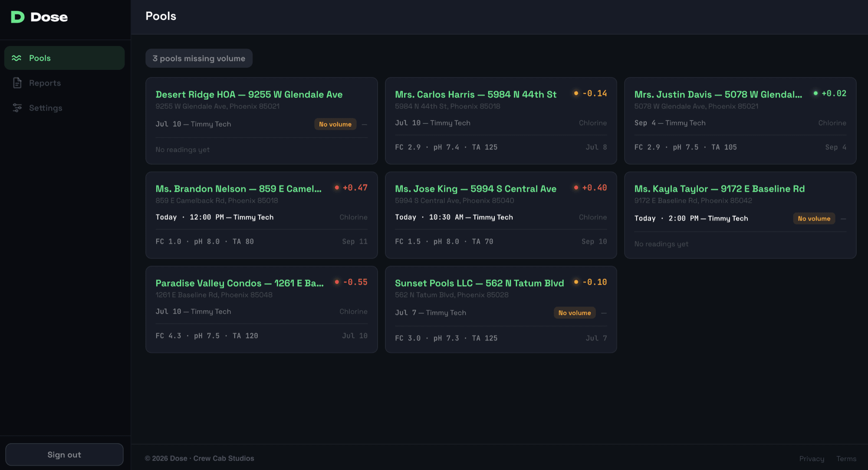Viewport: 868px width, 470px height.
Task: Click address 562 N Tatum Blvd, Phoenix 85028
Action: (452, 295)
